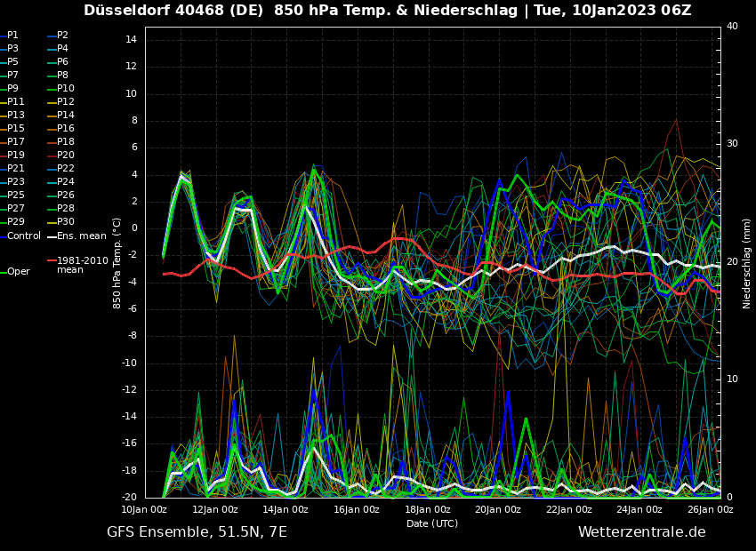
Task: Click the Oper legend entry
Action: 18,271
